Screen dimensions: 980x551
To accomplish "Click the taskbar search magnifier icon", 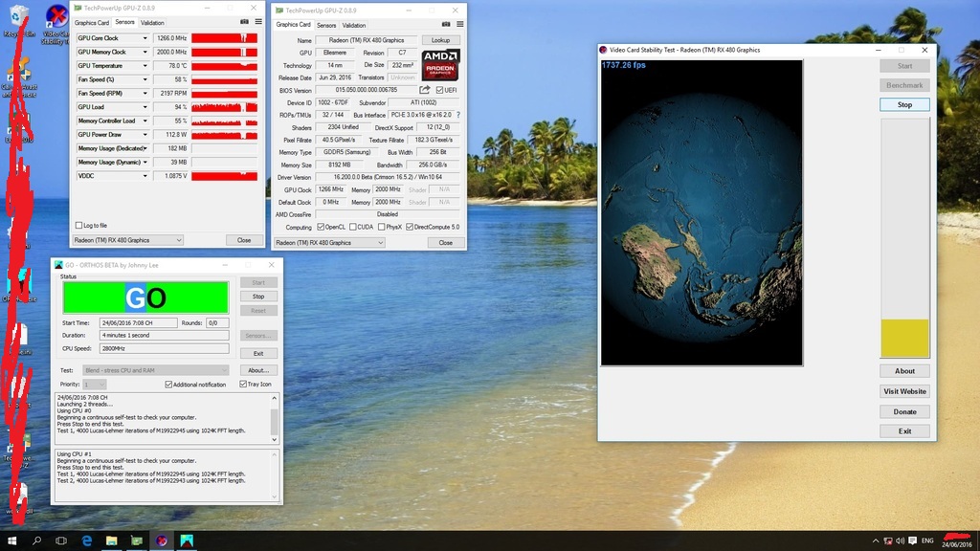I will coord(36,540).
